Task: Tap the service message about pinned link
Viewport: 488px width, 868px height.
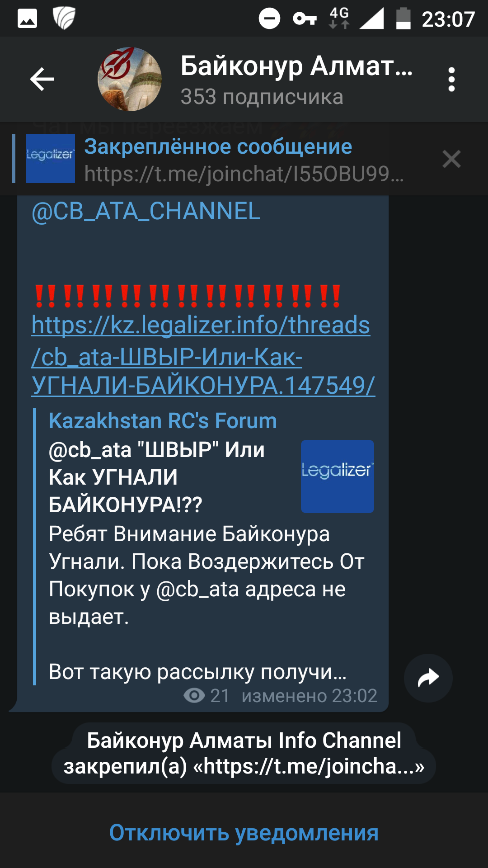Action: pyautogui.click(x=244, y=753)
